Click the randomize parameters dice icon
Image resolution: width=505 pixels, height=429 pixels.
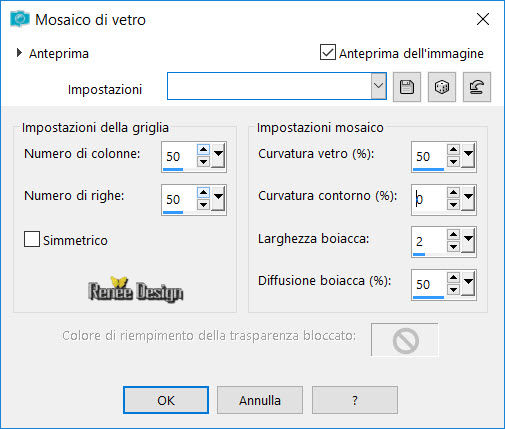pyautogui.click(x=442, y=87)
